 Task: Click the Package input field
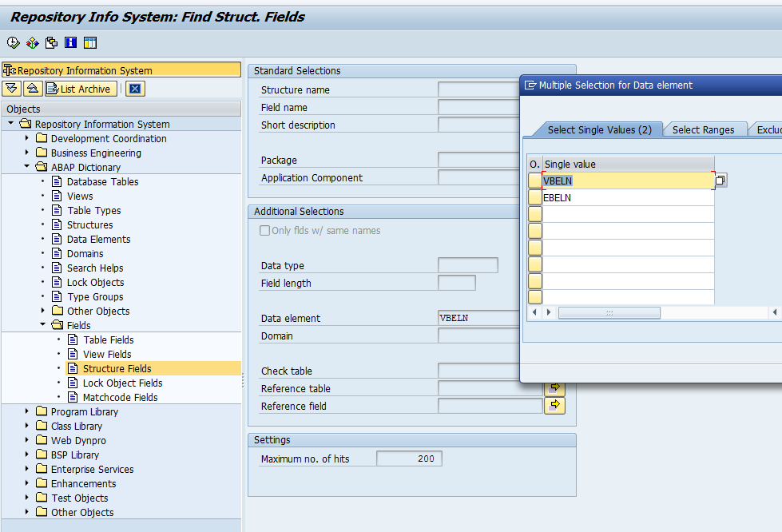[478, 160]
